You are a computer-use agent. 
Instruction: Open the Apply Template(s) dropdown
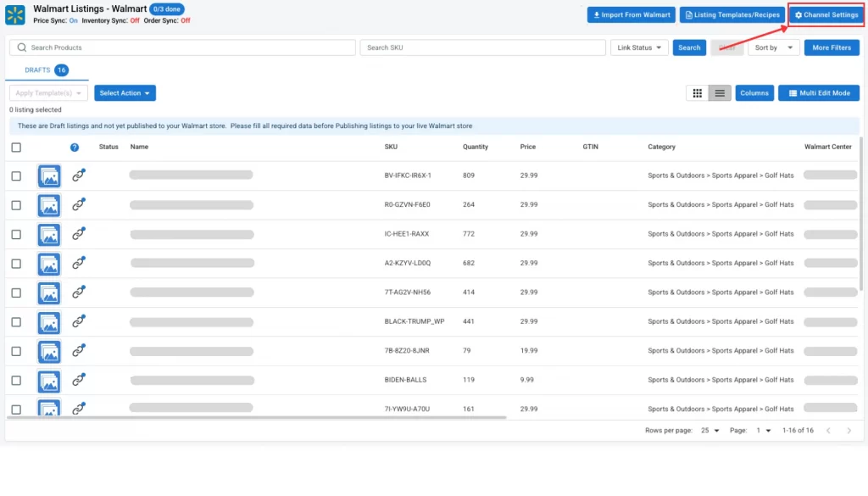pyautogui.click(x=48, y=93)
